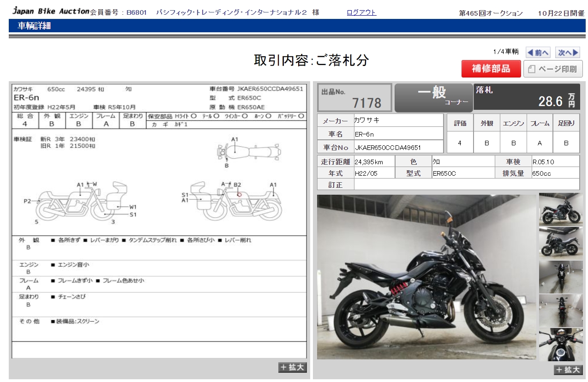Select the rear view thumbnail with tail light
The width and height of the screenshot is (588, 382).
click(561, 310)
